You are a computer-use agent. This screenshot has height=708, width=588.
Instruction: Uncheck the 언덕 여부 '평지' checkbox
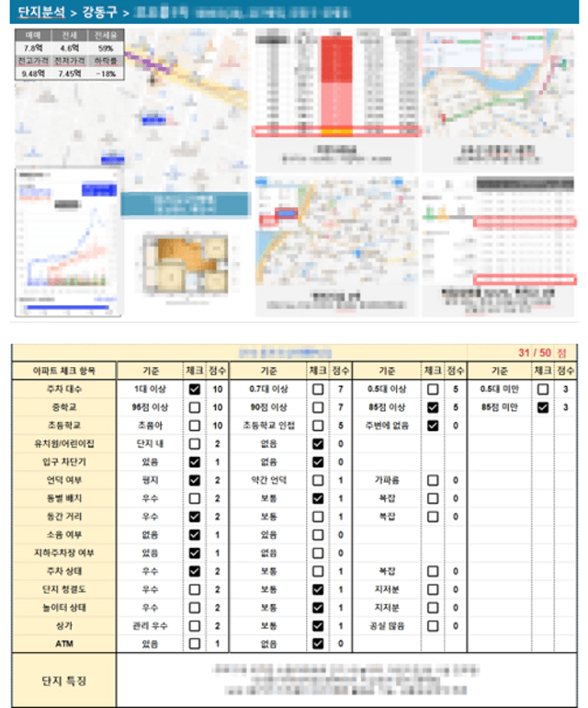coord(195,480)
